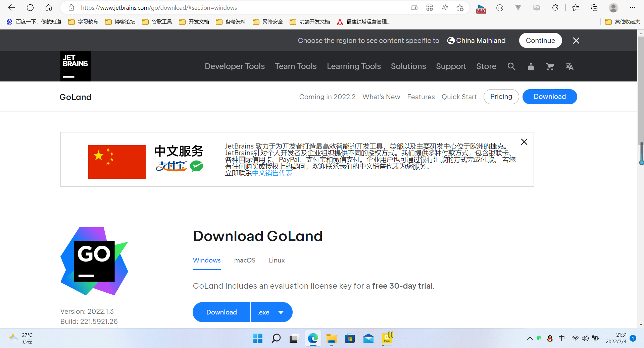This screenshot has height=348, width=644.
Task: Open Features link
Action: 421,97
